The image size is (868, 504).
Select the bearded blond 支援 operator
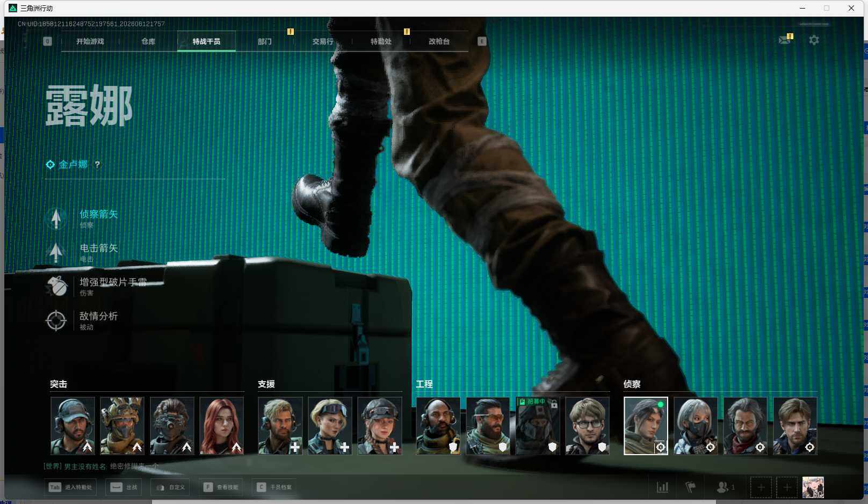coord(280,426)
